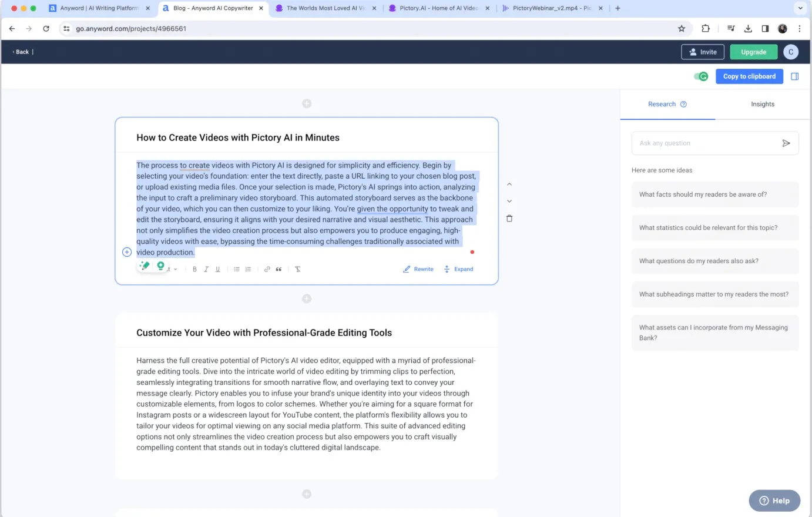The height and width of the screenshot is (517, 812).
Task: Add a hyperlink to selected text
Action: [267, 269]
